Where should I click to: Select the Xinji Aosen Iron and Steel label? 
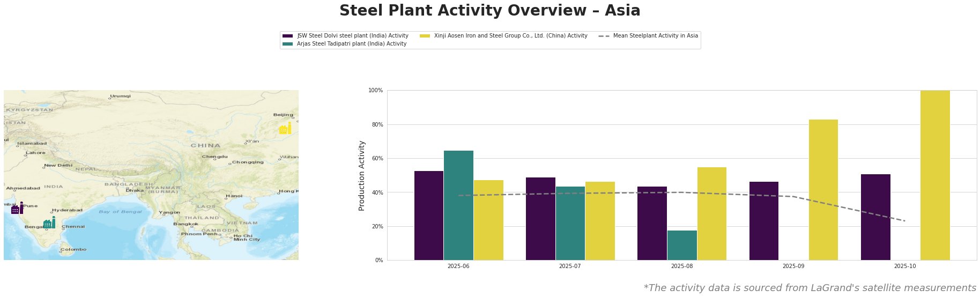click(x=510, y=36)
